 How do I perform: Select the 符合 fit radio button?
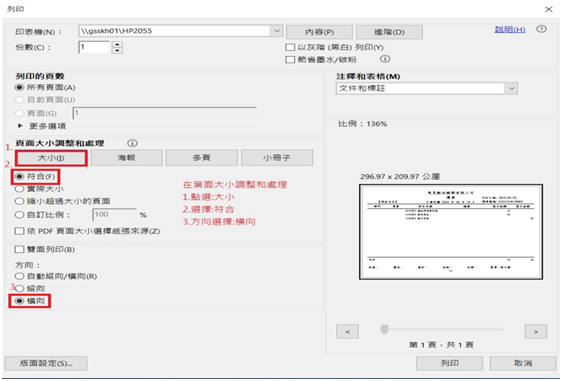click(19, 176)
